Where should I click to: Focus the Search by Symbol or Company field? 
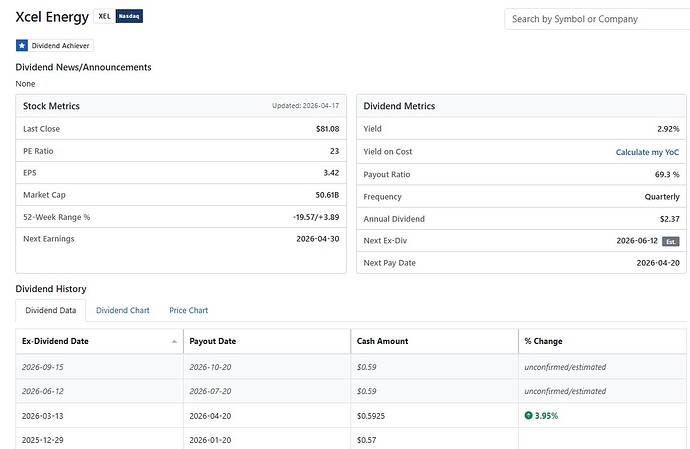(x=597, y=19)
